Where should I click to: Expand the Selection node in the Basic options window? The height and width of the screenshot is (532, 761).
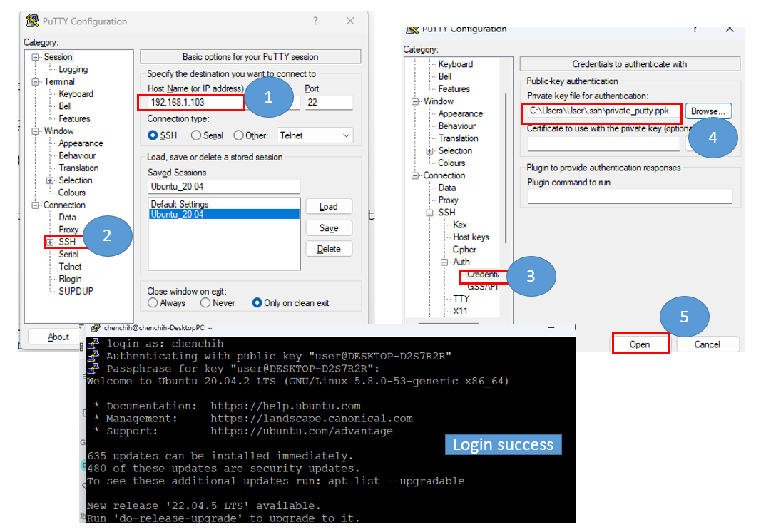click(x=50, y=180)
